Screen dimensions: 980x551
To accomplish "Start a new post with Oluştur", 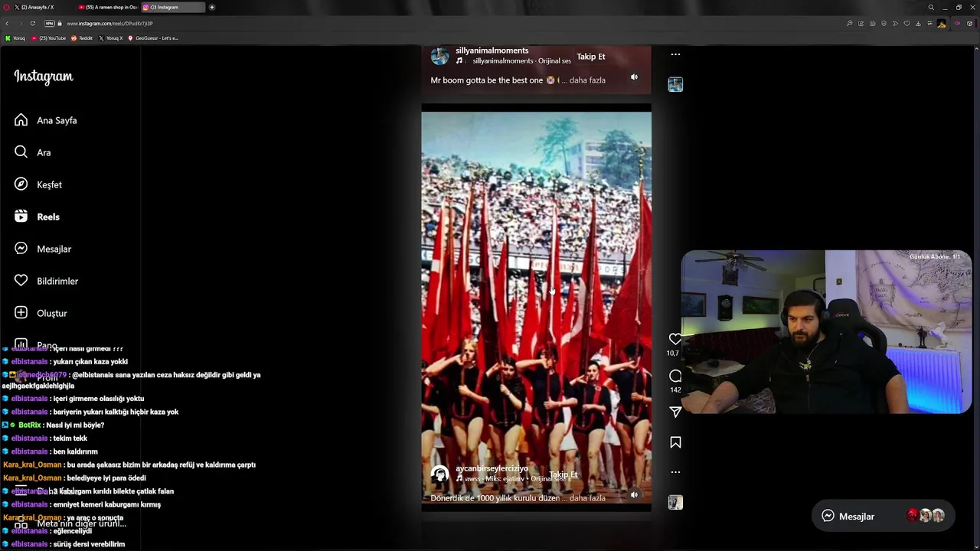I will pyautogui.click(x=41, y=313).
